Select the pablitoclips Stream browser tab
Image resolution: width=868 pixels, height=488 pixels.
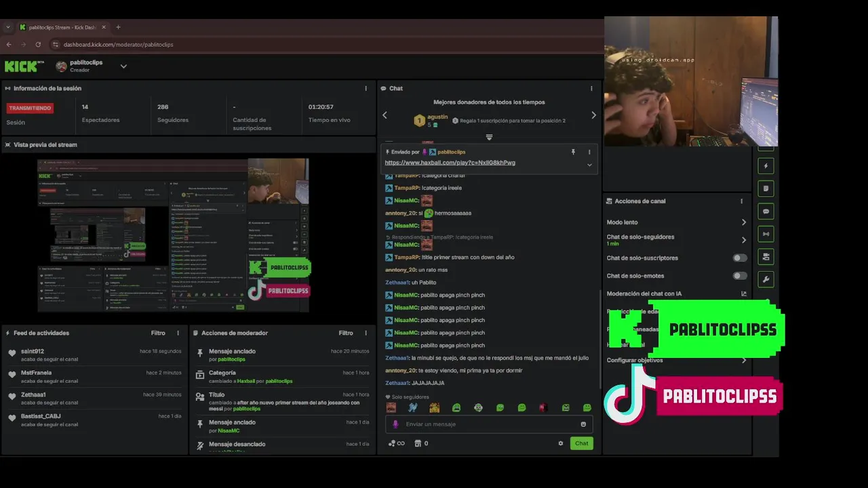coord(62,27)
